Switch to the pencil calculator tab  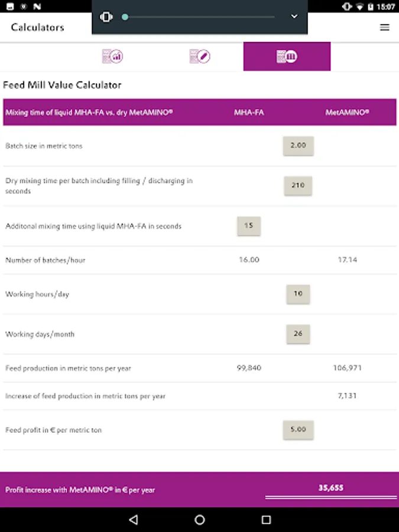[200, 57]
